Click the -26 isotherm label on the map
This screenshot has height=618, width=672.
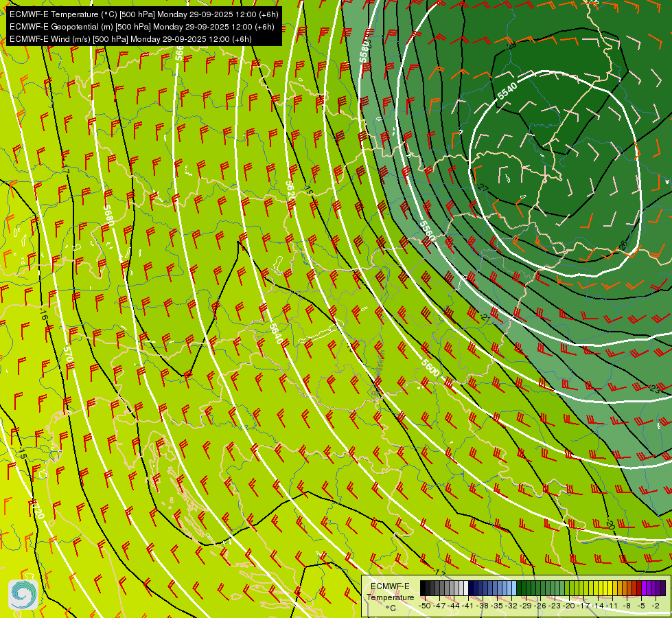622,247
